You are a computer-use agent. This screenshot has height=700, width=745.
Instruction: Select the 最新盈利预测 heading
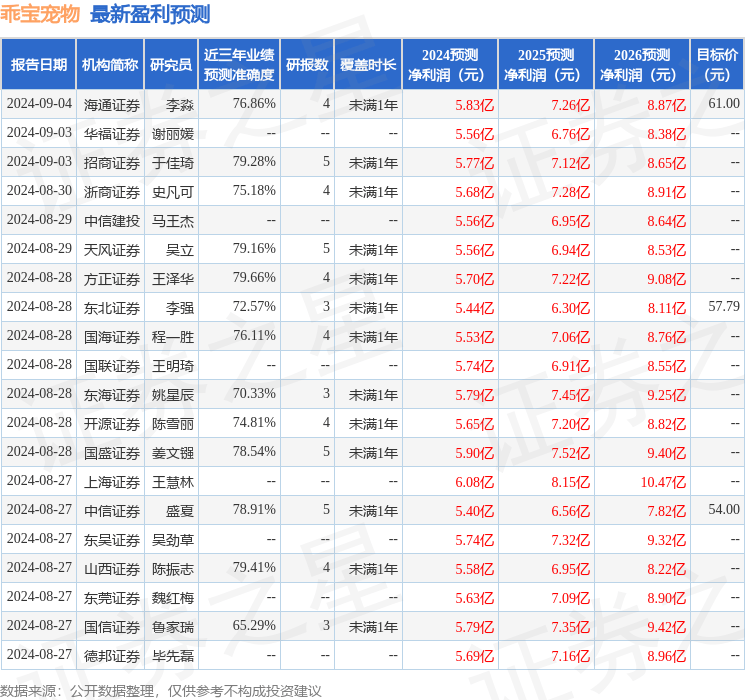[x=150, y=14]
